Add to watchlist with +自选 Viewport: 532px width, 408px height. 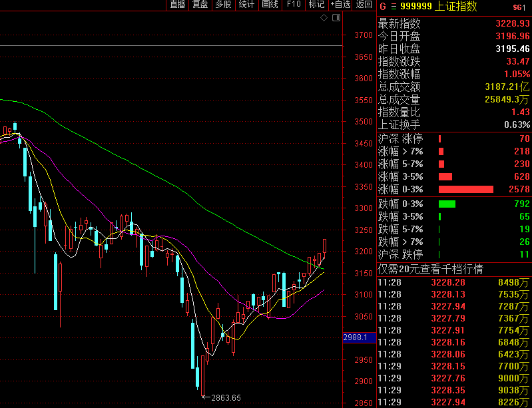[x=340, y=5]
